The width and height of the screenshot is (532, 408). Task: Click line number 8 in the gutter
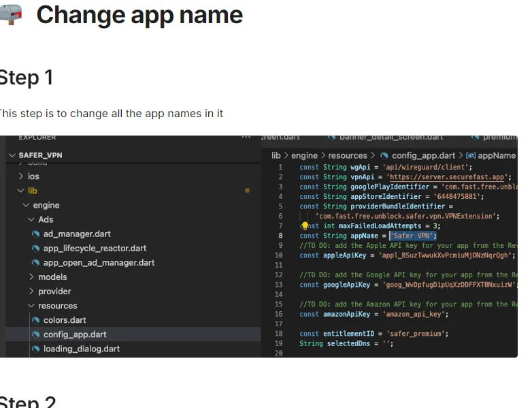point(280,236)
